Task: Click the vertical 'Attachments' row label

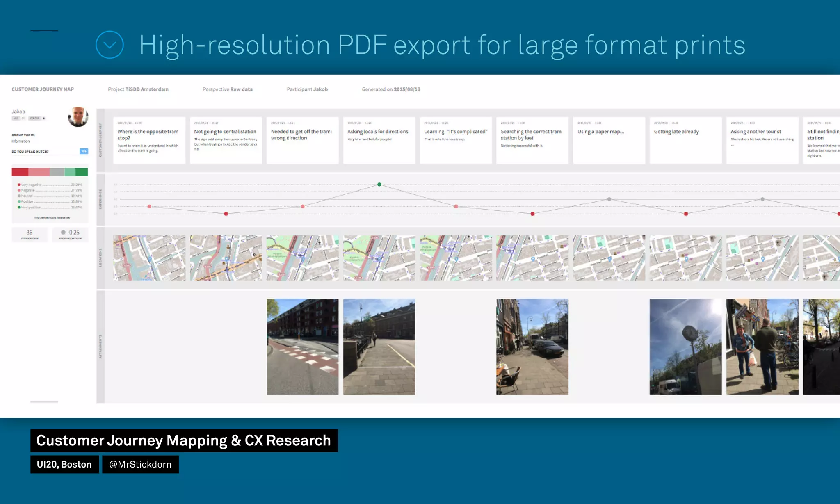Action: (x=100, y=347)
